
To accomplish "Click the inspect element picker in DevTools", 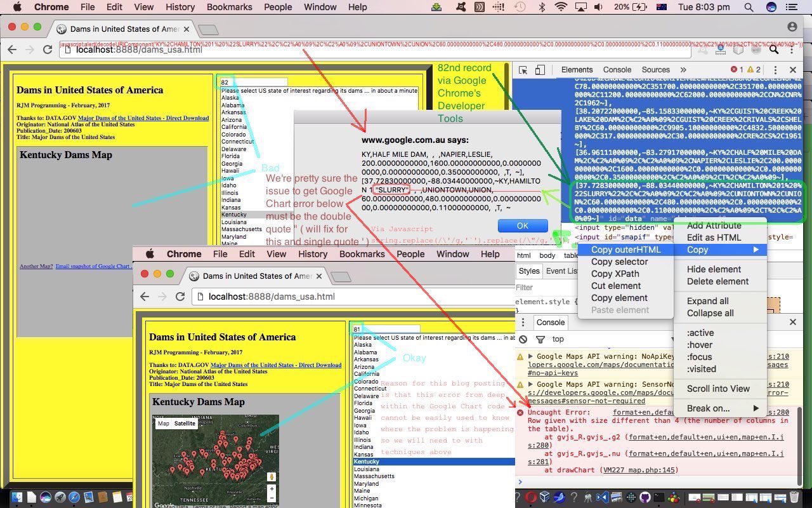I will click(523, 70).
